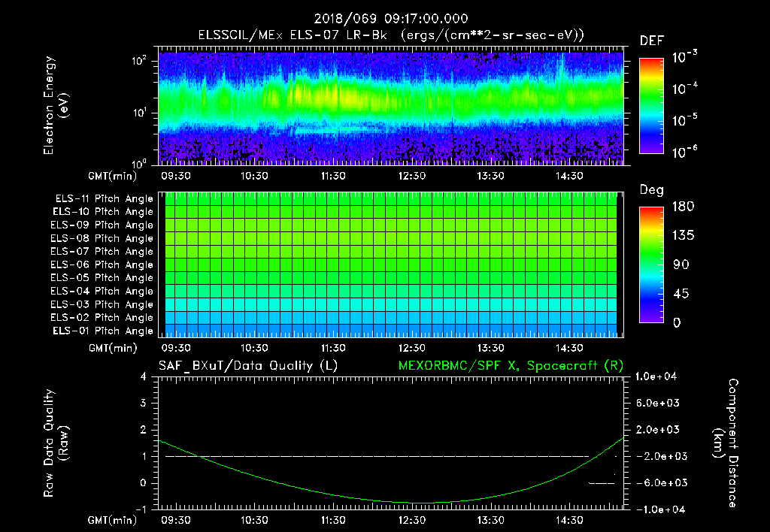This screenshot has height=532, width=770.
Task: Click the 3 tick on Raw Data Quality axis
Action: (x=143, y=404)
